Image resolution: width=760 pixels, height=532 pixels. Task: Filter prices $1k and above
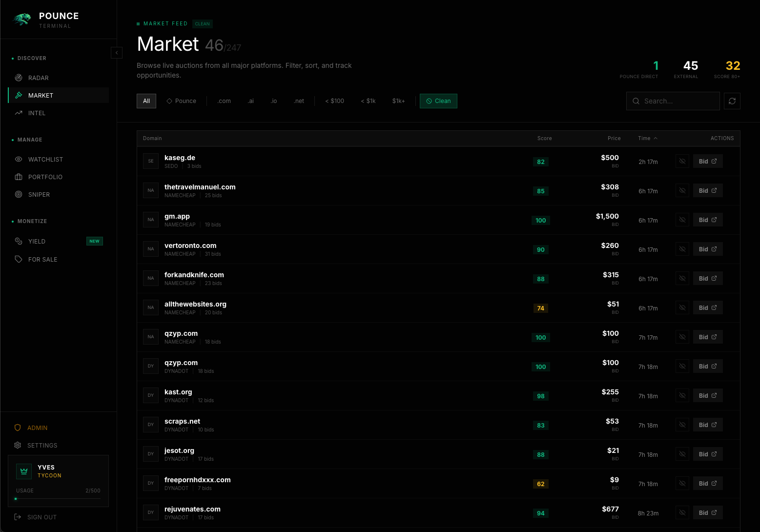click(398, 101)
